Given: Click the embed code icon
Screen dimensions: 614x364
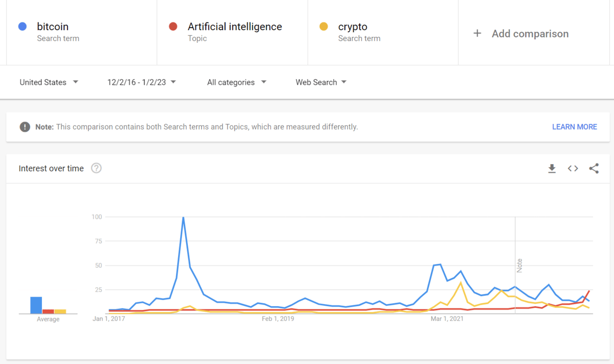Looking at the screenshot, I should [573, 169].
